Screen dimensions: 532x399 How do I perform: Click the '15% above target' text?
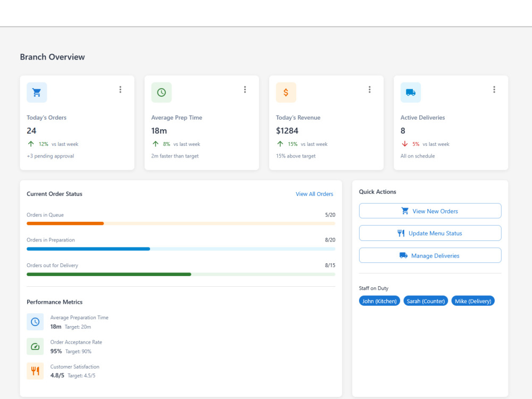point(295,156)
